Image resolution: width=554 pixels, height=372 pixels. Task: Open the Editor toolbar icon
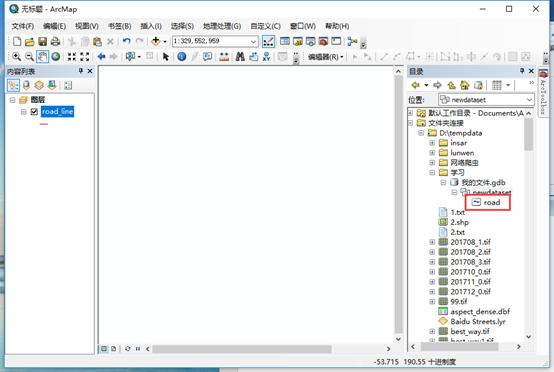268,41
